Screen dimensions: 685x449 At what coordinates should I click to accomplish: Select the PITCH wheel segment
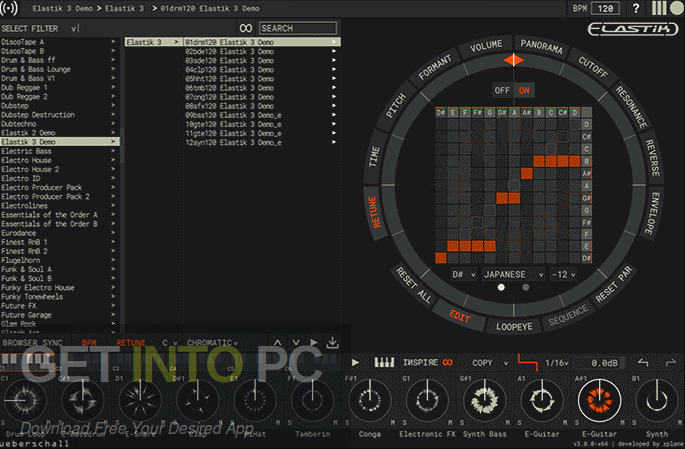point(396,106)
